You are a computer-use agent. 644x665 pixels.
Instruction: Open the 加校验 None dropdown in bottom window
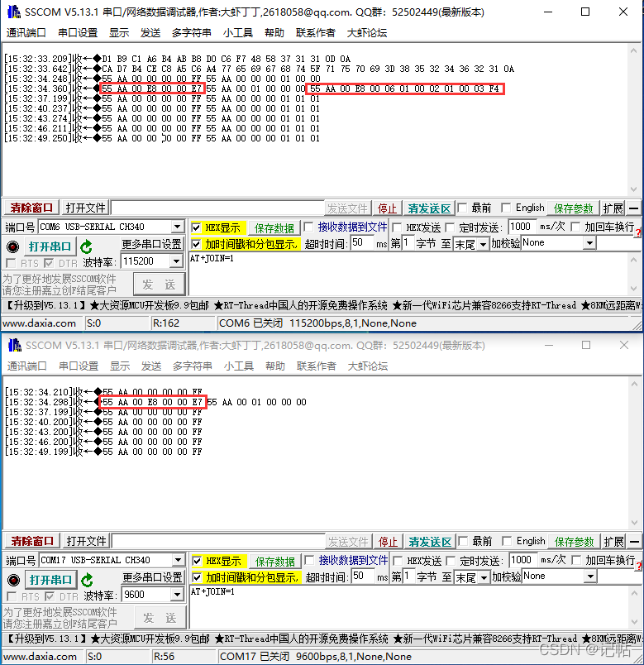click(x=590, y=576)
